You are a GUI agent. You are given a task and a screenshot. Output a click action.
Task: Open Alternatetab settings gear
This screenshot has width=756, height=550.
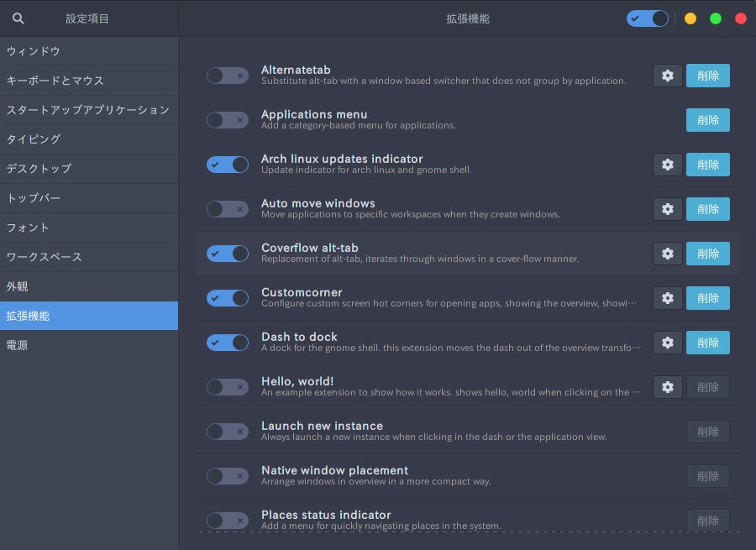coord(668,76)
